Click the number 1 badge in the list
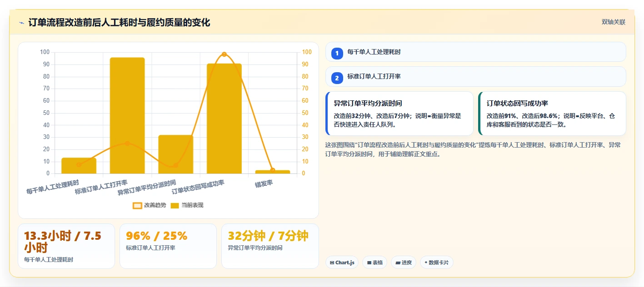 337,54
